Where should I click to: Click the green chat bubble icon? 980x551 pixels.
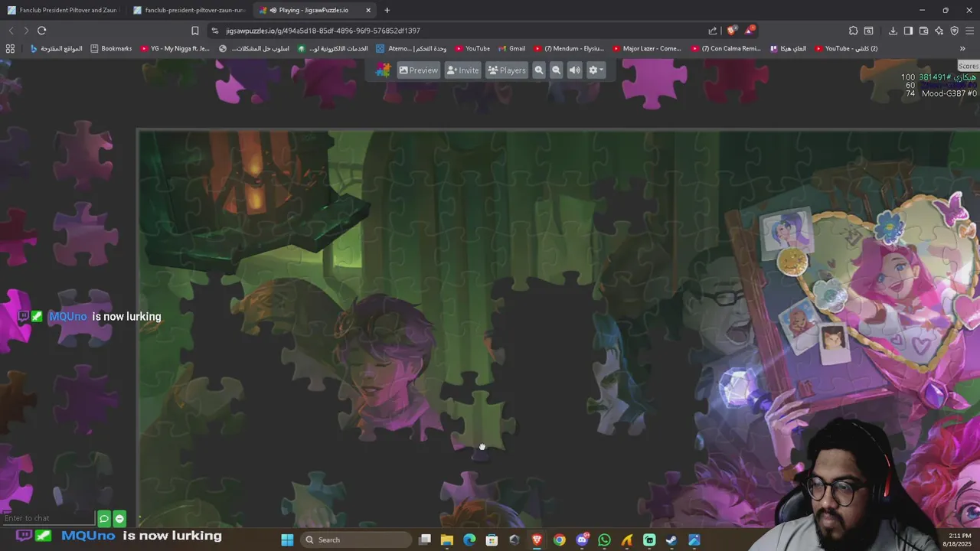[x=104, y=519]
